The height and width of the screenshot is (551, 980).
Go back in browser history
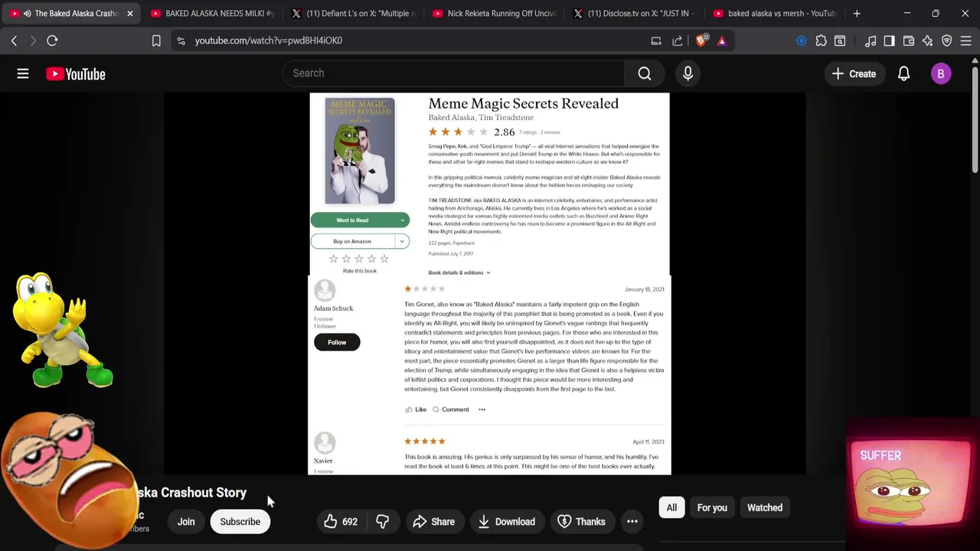pos(14,41)
